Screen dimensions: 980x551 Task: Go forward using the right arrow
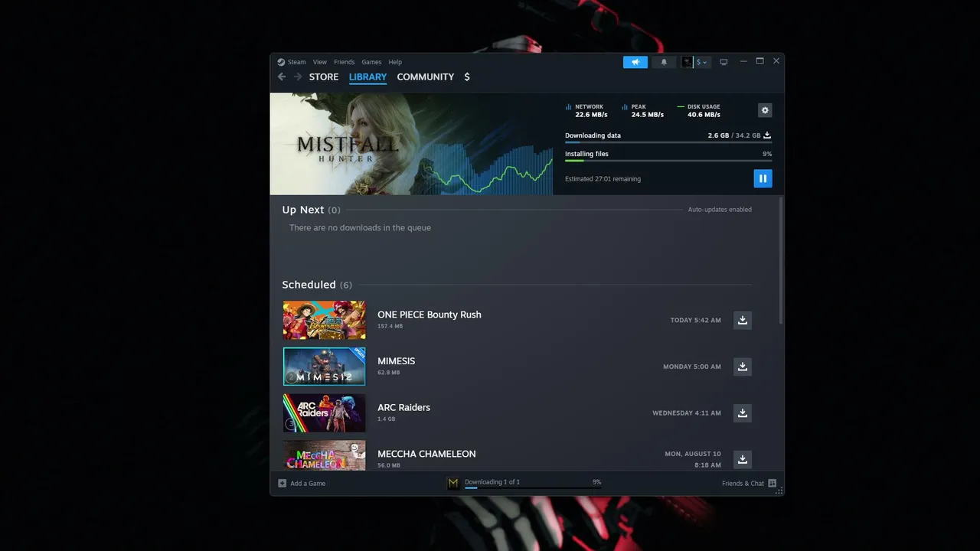click(x=298, y=77)
